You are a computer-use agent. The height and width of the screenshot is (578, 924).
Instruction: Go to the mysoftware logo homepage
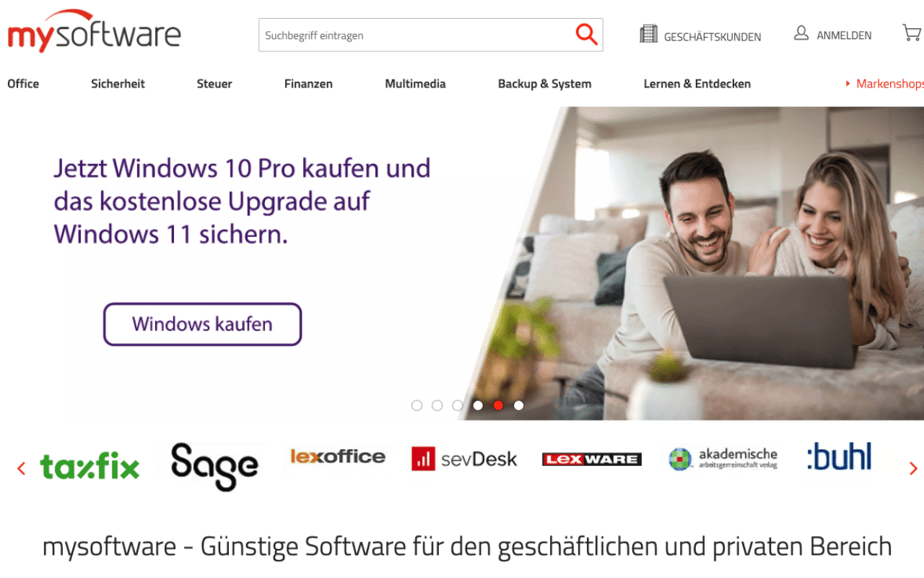click(x=94, y=31)
